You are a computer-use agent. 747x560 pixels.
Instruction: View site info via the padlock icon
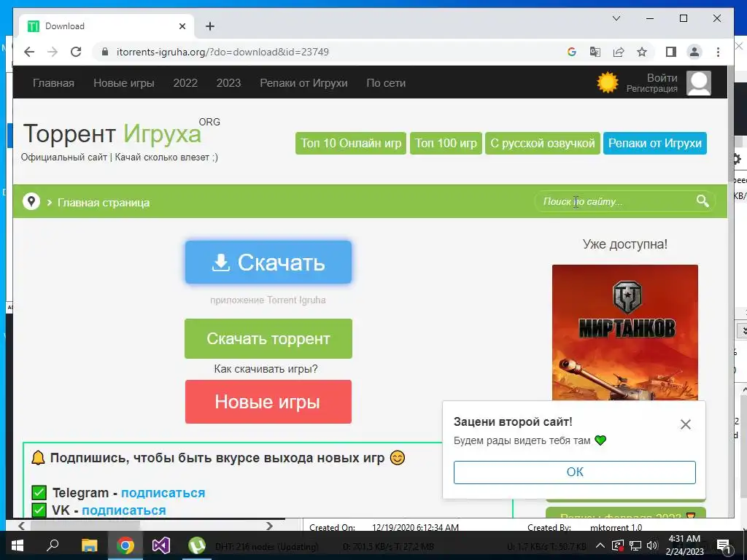[105, 52]
